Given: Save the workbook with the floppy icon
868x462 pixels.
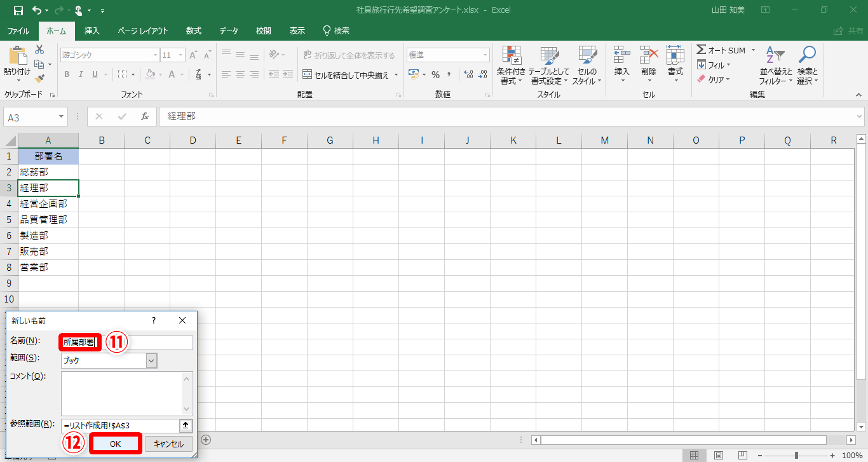Looking at the screenshot, I should (x=18, y=10).
